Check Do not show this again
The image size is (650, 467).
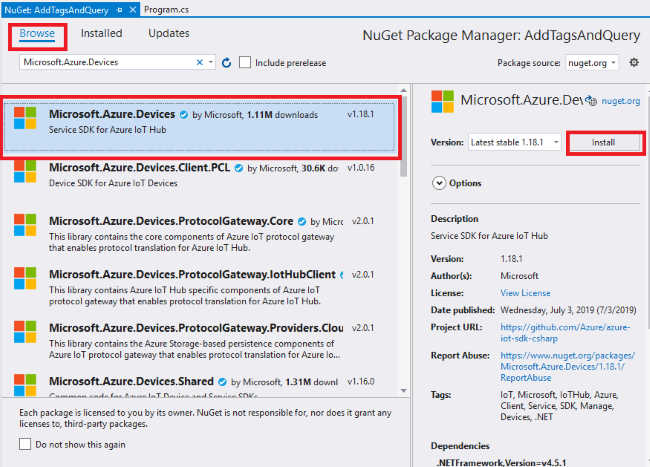25,445
